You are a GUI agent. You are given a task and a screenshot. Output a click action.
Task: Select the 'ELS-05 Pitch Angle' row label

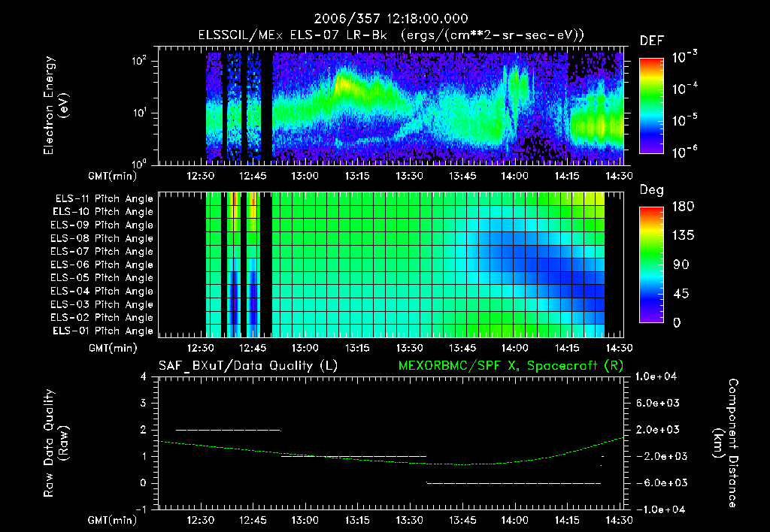(102, 278)
